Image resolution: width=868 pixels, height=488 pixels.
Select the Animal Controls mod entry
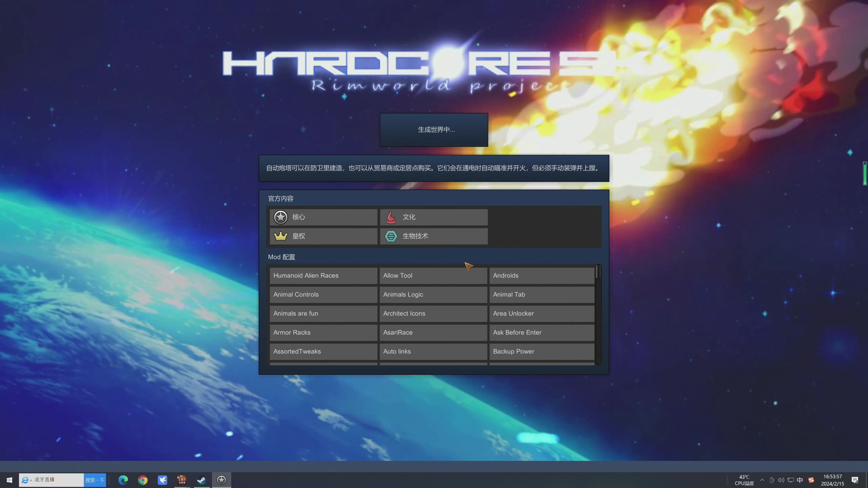point(323,294)
